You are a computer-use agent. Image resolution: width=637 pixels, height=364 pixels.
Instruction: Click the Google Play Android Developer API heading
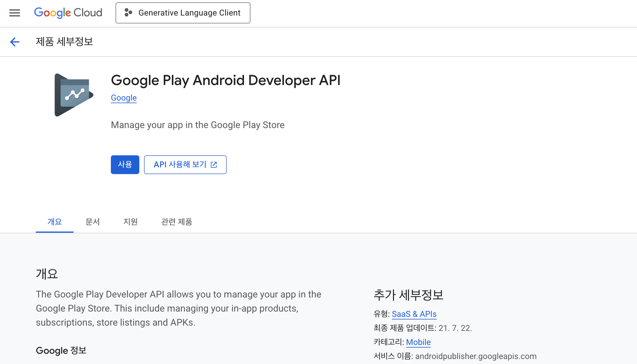click(226, 80)
